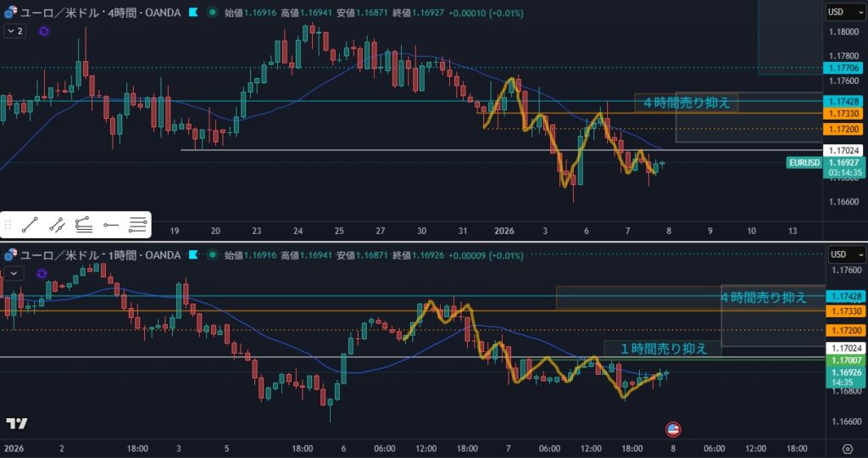Toggle the cyan flag on 4-hour chart header
Image resolution: width=868 pixels, height=458 pixels.
tap(193, 13)
